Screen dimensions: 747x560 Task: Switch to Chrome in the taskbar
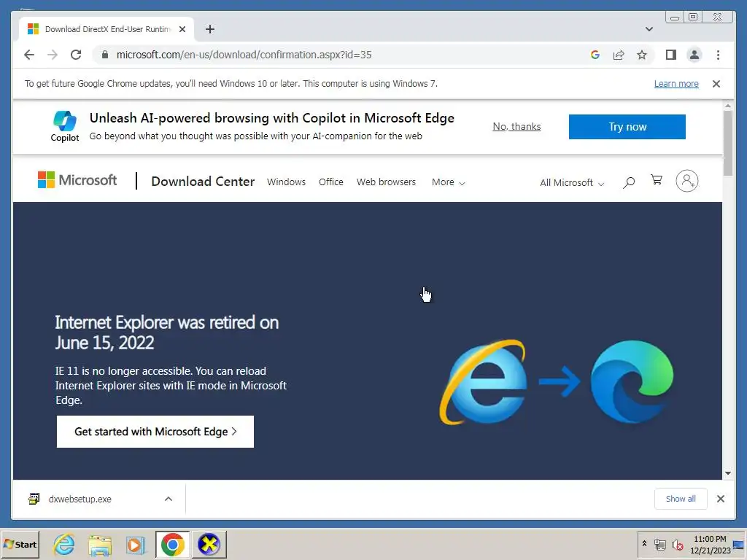point(172,544)
